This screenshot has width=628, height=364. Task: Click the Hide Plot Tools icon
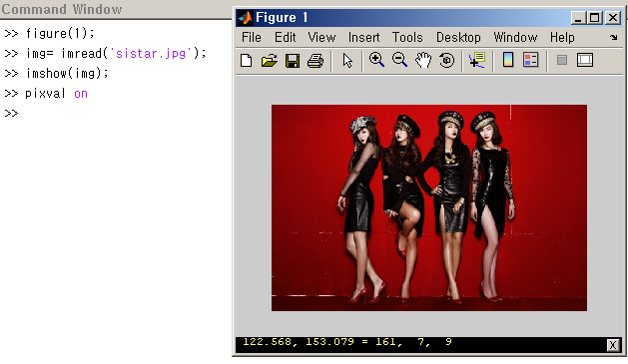click(x=562, y=60)
